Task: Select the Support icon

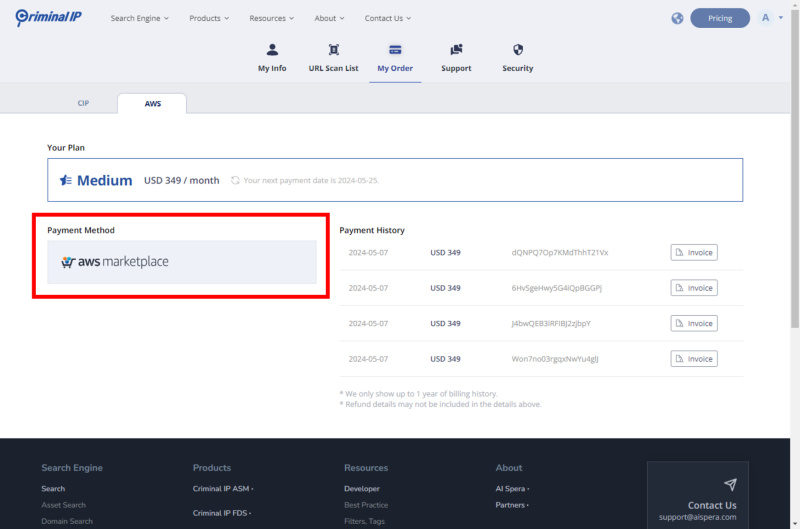Action: pyautogui.click(x=456, y=49)
